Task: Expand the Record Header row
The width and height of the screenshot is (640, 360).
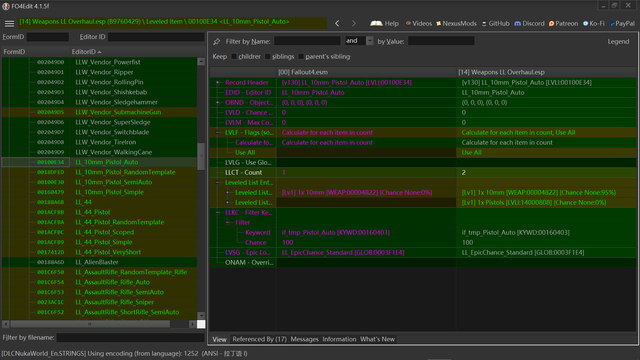Action: pyautogui.click(x=218, y=82)
